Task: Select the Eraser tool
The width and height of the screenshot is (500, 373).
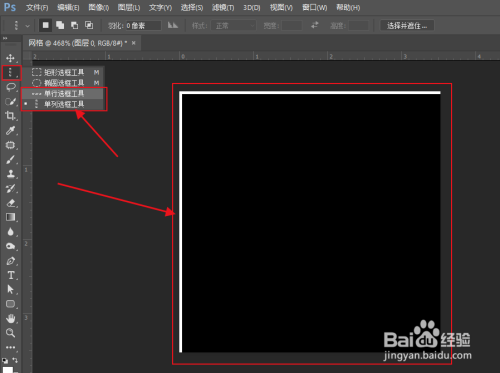Action: (10, 203)
